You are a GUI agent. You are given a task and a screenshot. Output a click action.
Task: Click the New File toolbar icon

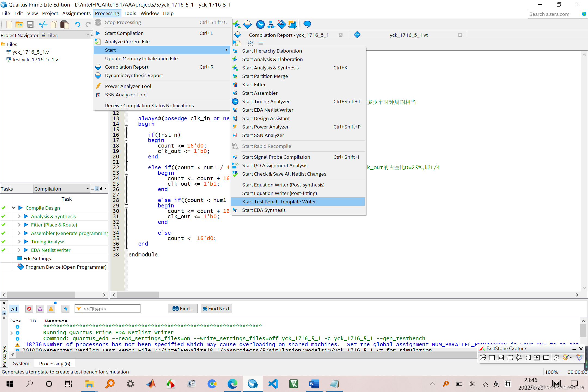(x=9, y=24)
